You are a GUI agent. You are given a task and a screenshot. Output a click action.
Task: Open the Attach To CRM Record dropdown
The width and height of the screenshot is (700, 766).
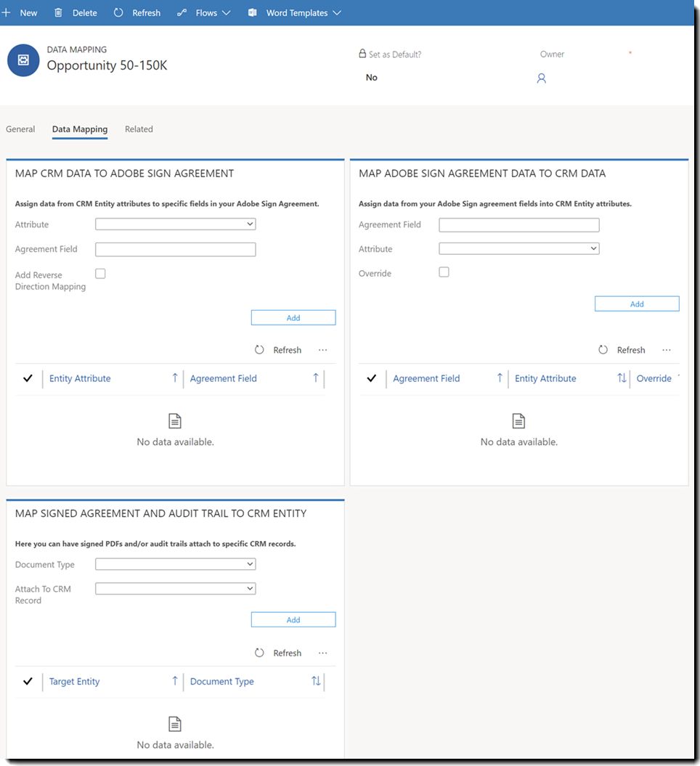tap(176, 589)
